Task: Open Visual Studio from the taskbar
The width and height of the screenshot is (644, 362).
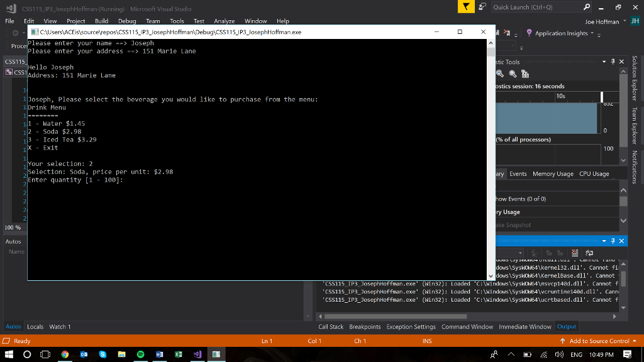Action: [197, 354]
